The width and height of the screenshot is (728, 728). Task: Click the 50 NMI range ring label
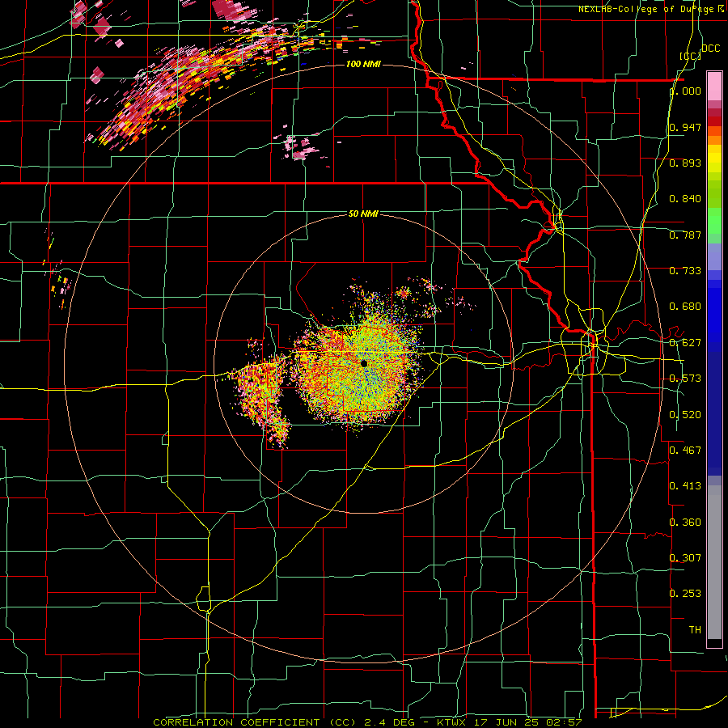coord(363,214)
